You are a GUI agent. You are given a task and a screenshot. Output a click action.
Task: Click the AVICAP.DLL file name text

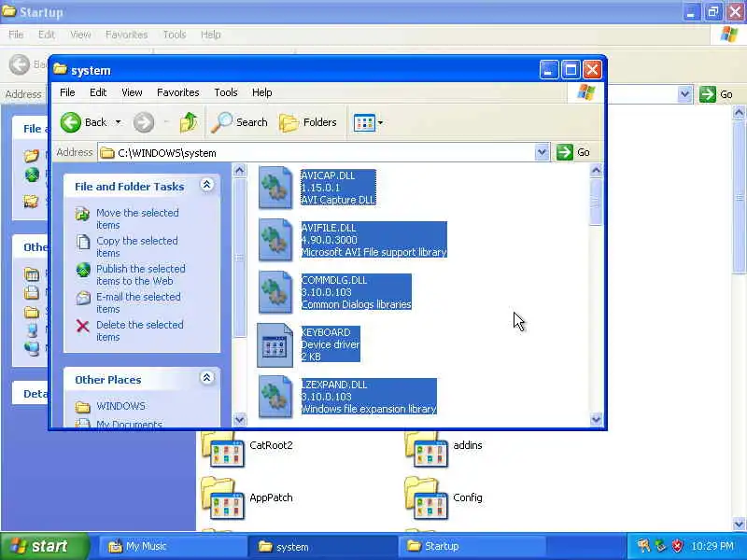(329, 175)
